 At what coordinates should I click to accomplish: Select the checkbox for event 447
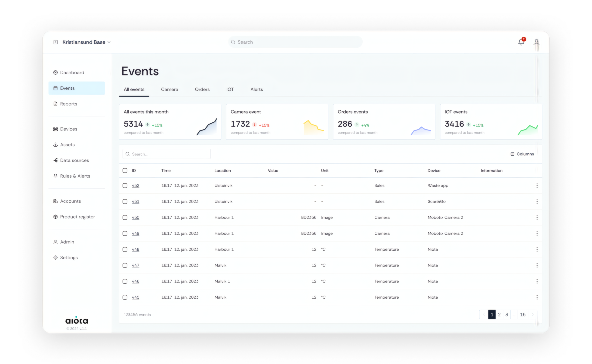[x=125, y=265]
